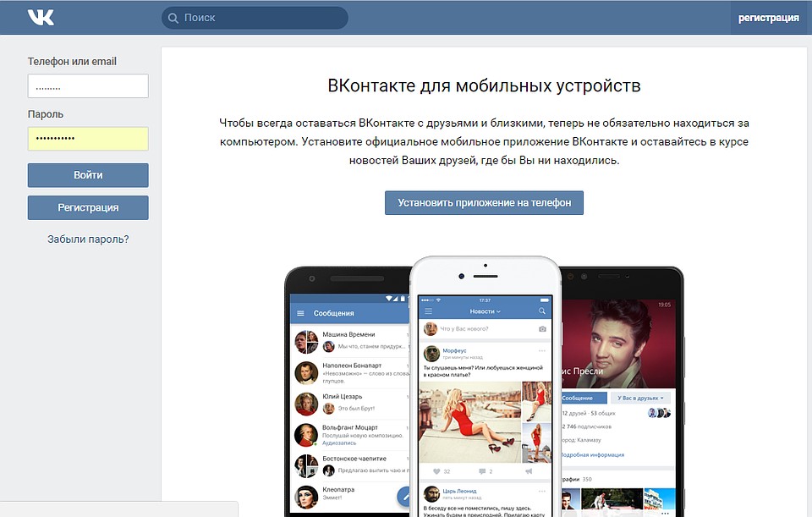Focus the Поиск search field
The height and width of the screenshot is (517, 812).
(x=255, y=18)
